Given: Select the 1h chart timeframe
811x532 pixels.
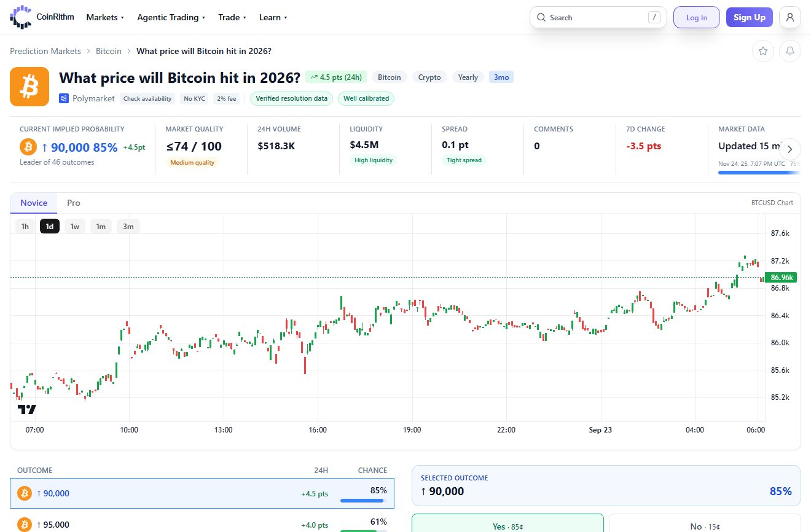Looking at the screenshot, I should [25, 226].
